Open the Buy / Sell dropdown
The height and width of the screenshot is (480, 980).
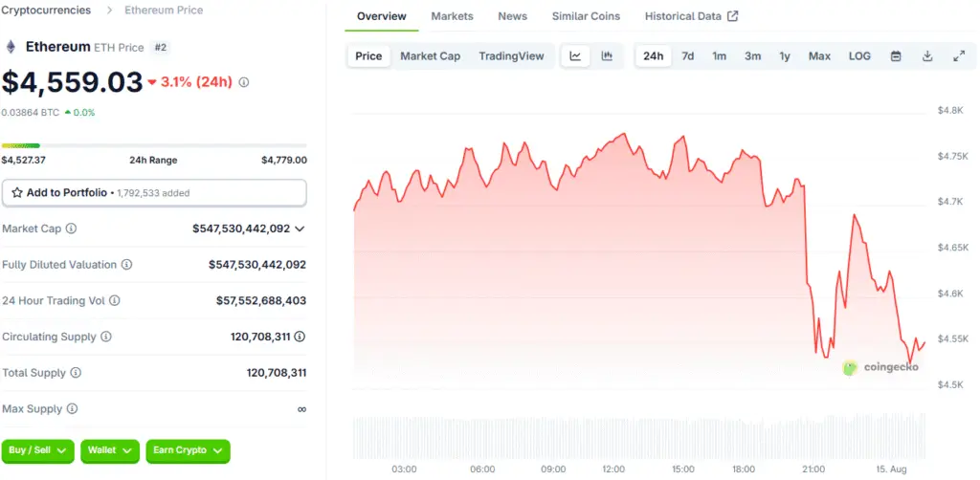tap(38, 450)
